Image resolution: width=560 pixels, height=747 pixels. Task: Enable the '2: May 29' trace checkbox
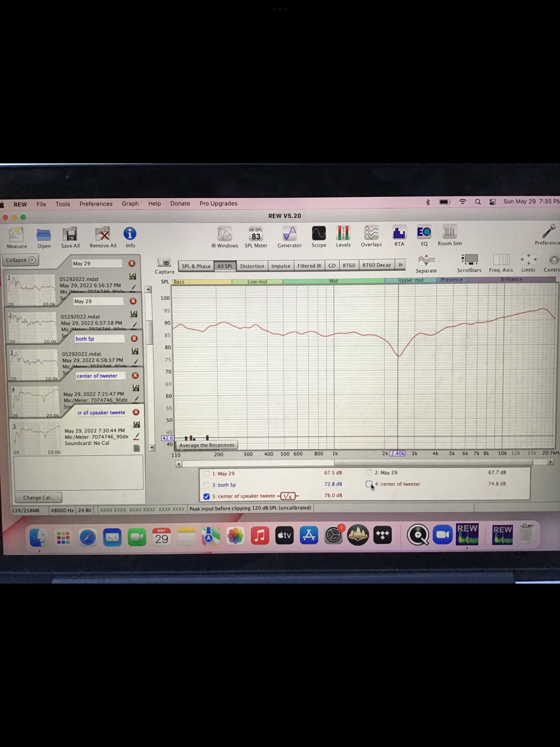[369, 472]
